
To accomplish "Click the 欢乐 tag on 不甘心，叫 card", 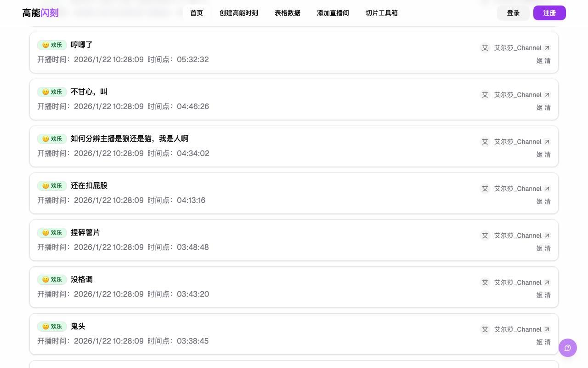I will tap(52, 92).
